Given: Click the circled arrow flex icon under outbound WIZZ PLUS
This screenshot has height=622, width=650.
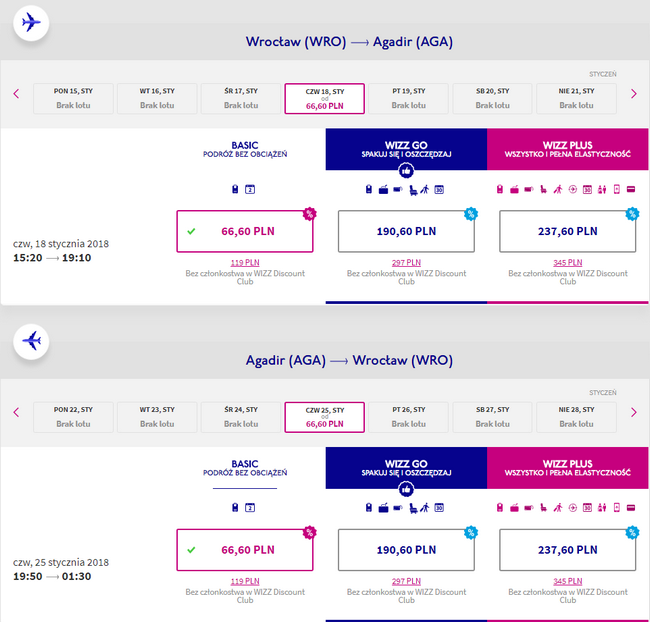Looking at the screenshot, I should (x=572, y=190).
